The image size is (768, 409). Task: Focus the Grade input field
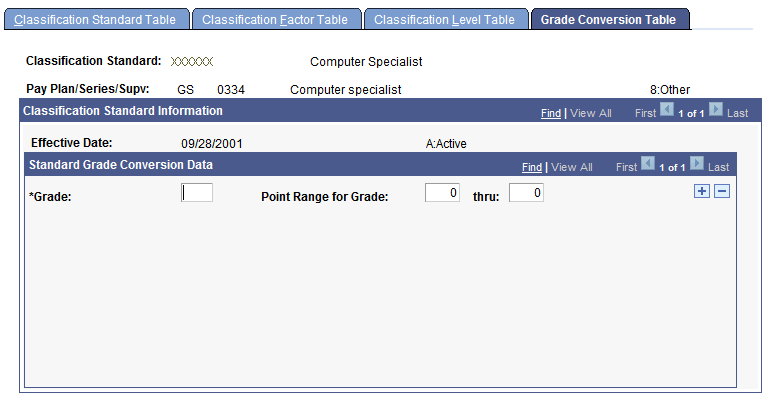pyautogui.click(x=197, y=192)
